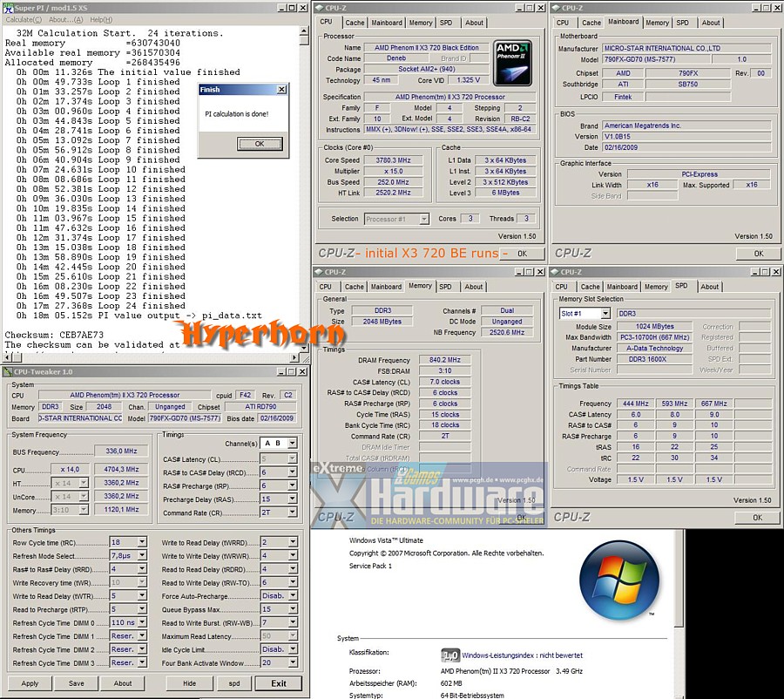Open About tab in the CPU-Z SPD window
The height and width of the screenshot is (699, 784).
pos(709,287)
